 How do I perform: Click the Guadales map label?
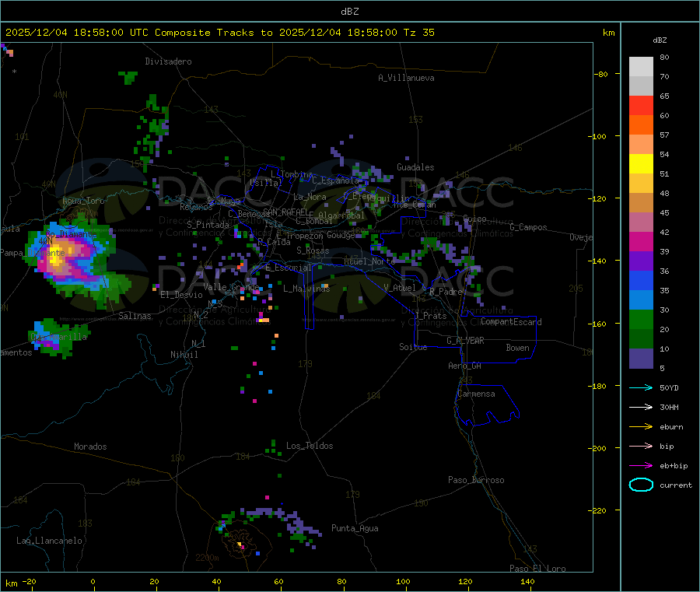pyautogui.click(x=415, y=167)
